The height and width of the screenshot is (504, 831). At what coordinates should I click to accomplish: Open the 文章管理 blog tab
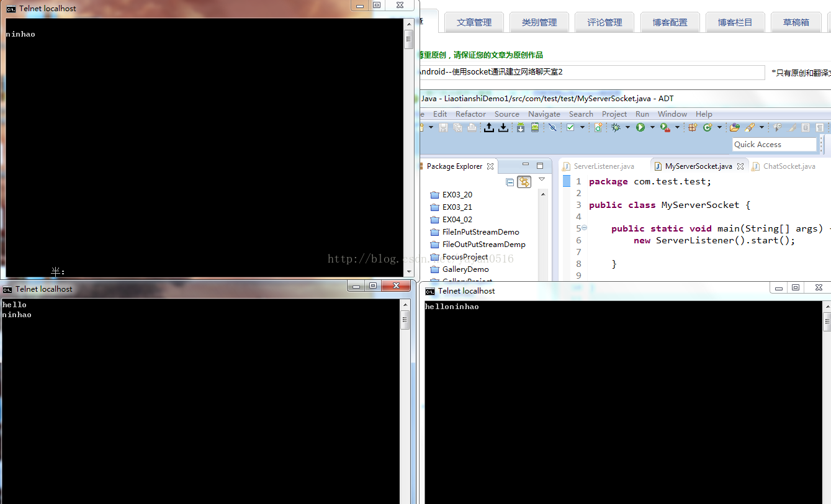[x=474, y=22]
